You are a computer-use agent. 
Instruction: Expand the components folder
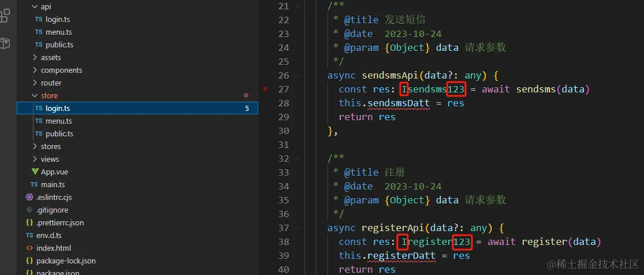[35, 70]
